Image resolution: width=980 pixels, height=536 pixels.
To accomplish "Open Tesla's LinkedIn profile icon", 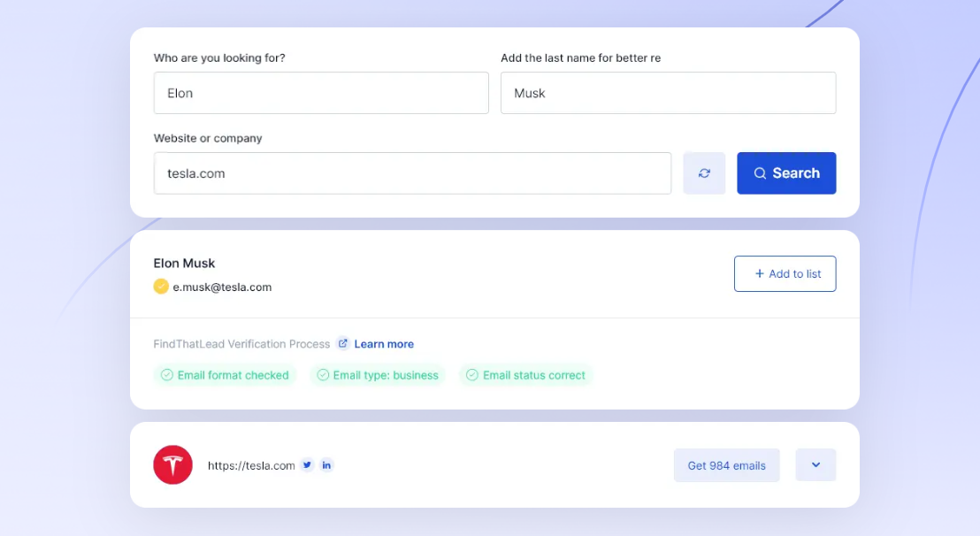I will point(326,464).
